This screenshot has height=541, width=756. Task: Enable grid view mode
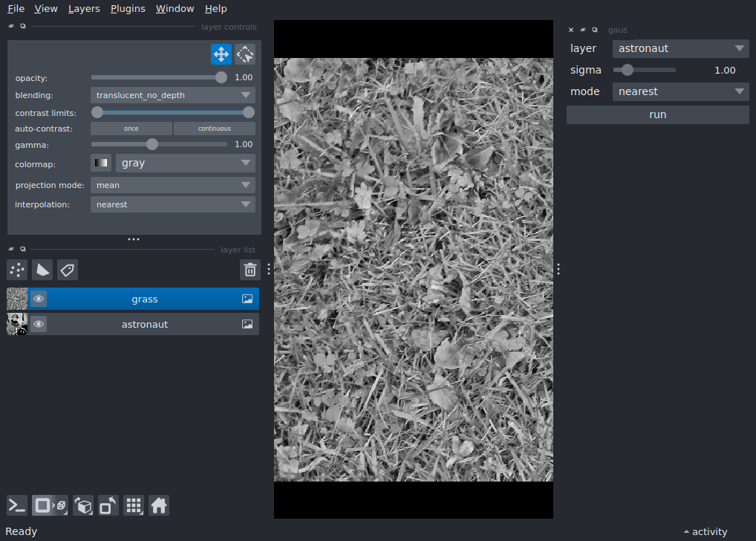click(134, 505)
